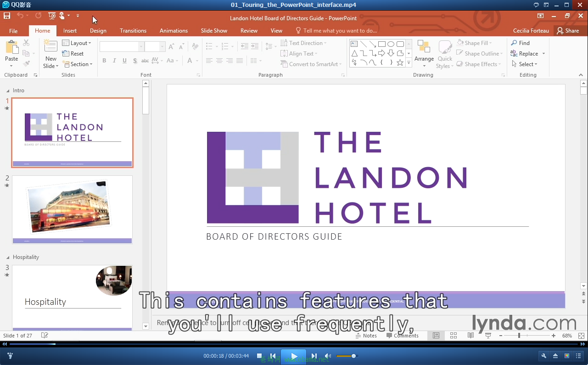Switch to the Design tab
This screenshot has width=588, height=365.
98,31
